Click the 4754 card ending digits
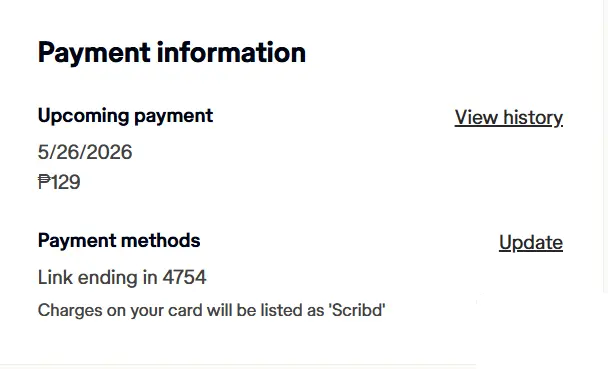This screenshot has height=369, width=608. tap(184, 278)
